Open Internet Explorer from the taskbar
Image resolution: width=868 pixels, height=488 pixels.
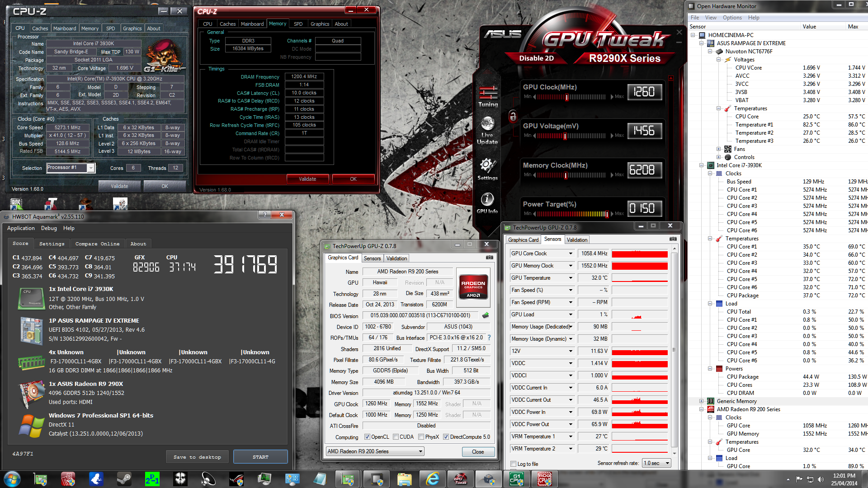tap(432, 479)
